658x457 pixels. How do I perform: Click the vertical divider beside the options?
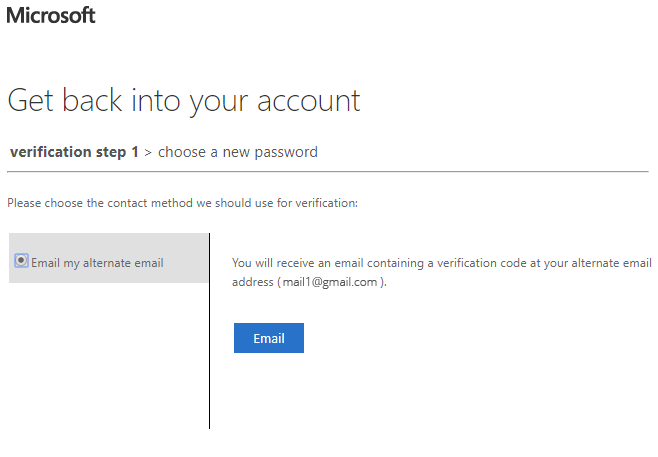pos(209,331)
